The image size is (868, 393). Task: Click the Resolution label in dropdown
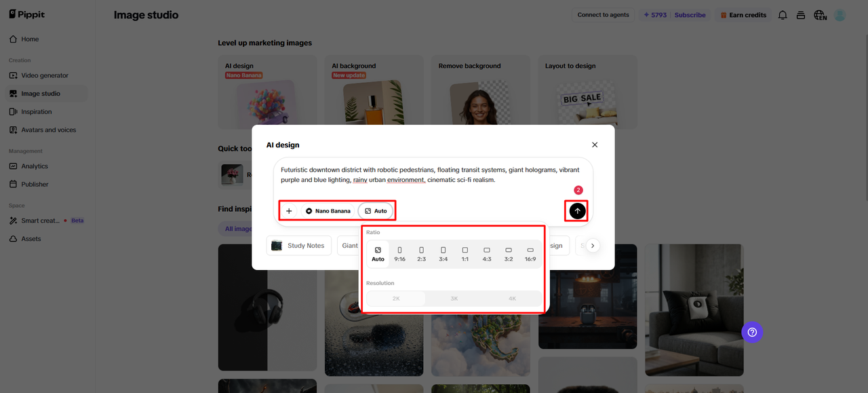[x=380, y=283]
